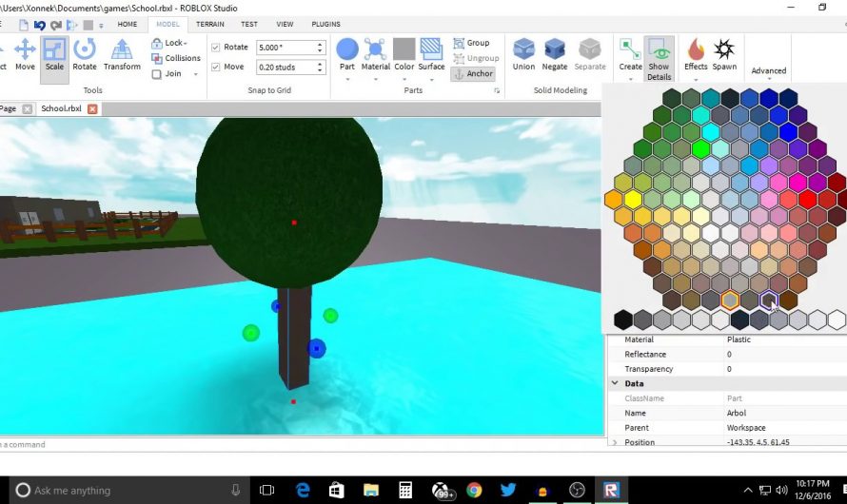Toggle the Anchor button
The height and width of the screenshot is (504, 847).
(x=474, y=74)
